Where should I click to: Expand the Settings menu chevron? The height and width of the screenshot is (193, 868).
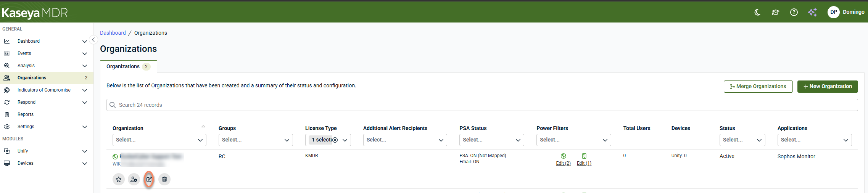coord(85,127)
